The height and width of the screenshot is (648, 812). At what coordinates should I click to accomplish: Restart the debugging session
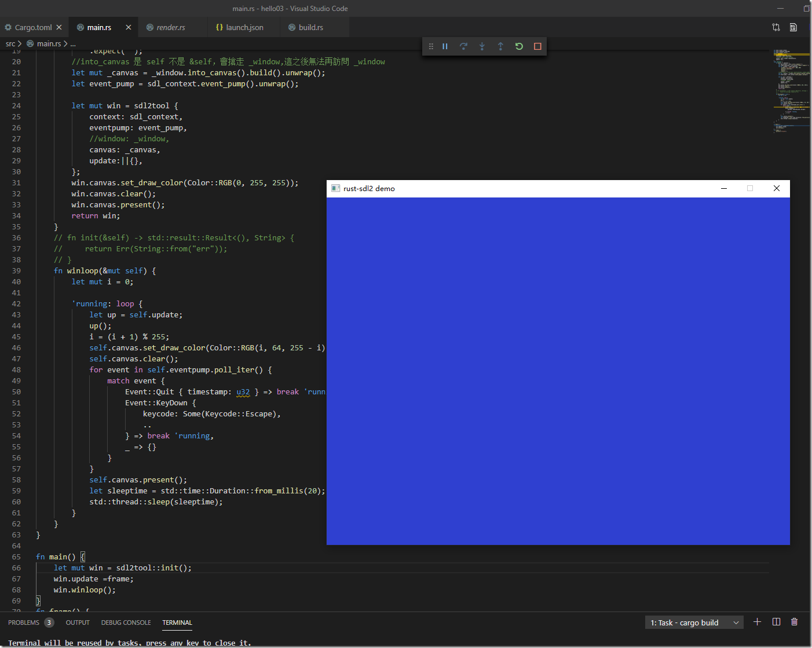click(x=519, y=46)
